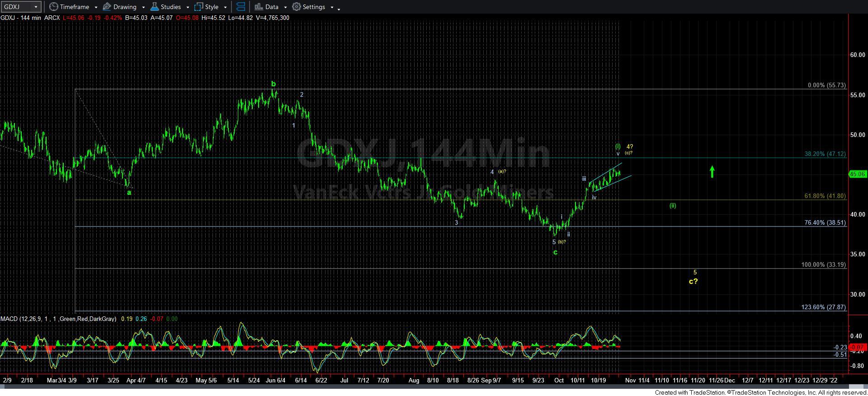Select the yellow 'c?' wave label
The width and height of the screenshot is (868, 396).
point(693,281)
